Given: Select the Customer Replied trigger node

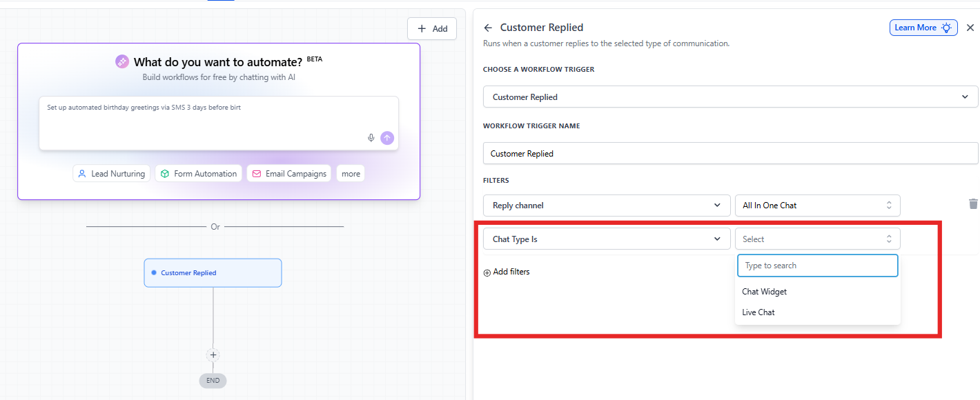Looking at the screenshot, I should [x=213, y=273].
